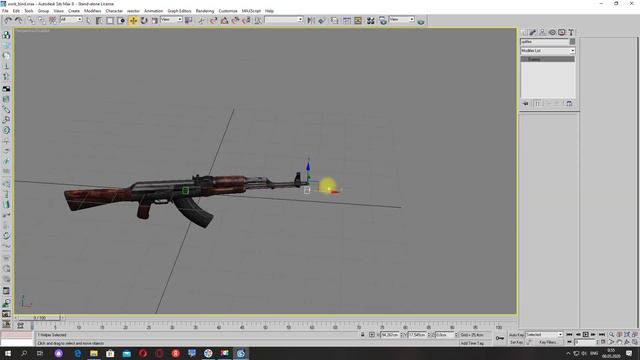
Task: Click the Undo arrow in the main toolbar
Action: pyautogui.click(x=8, y=20)
